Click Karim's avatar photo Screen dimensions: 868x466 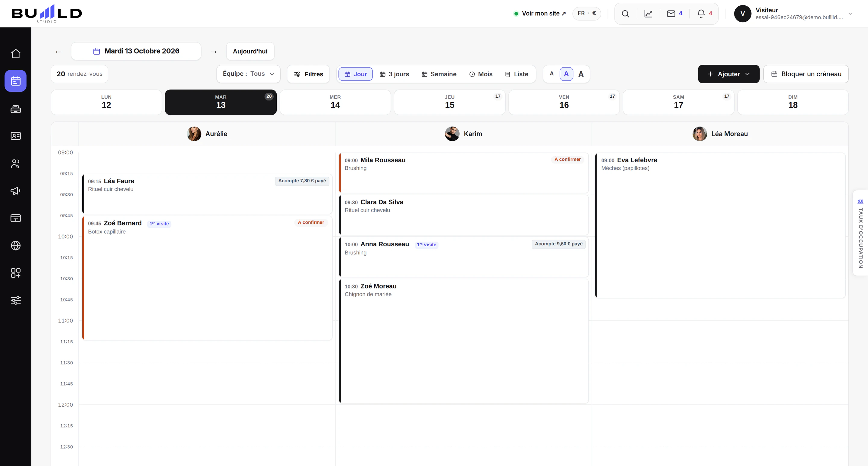[452, 134]
